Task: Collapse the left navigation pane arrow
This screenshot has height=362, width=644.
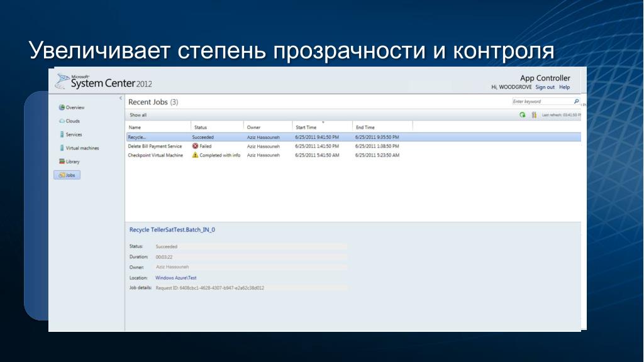Action: click(121, 97)
